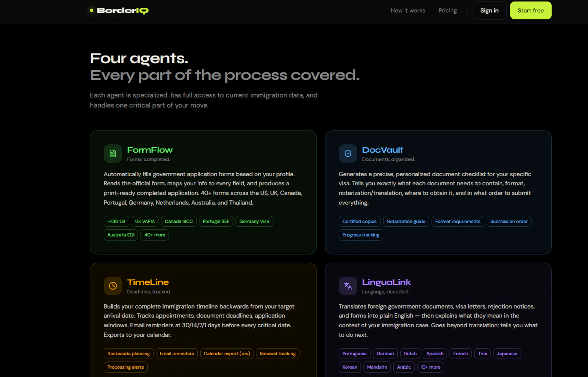This screenshot has height=377, width=588.
Task: Click the DocVault shield icon
Action: point(348,153)
